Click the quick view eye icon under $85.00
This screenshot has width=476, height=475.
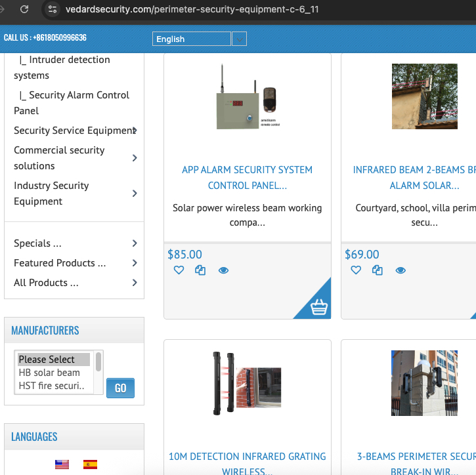pos(223,270)
